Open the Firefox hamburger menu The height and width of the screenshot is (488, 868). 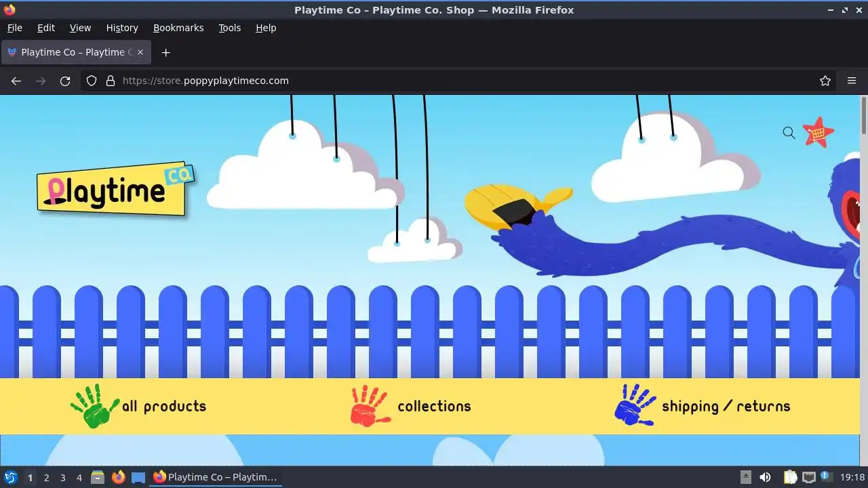852,81
